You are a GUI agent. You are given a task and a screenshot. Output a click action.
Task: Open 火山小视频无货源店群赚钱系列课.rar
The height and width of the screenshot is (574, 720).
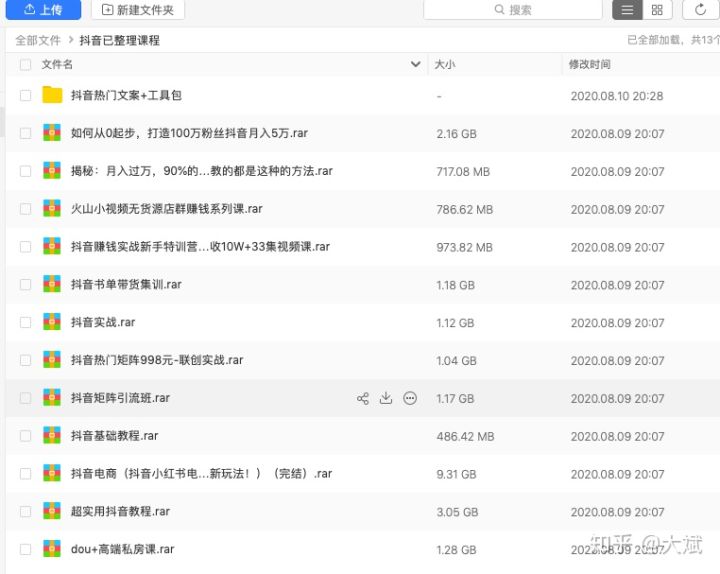point(167,209)
